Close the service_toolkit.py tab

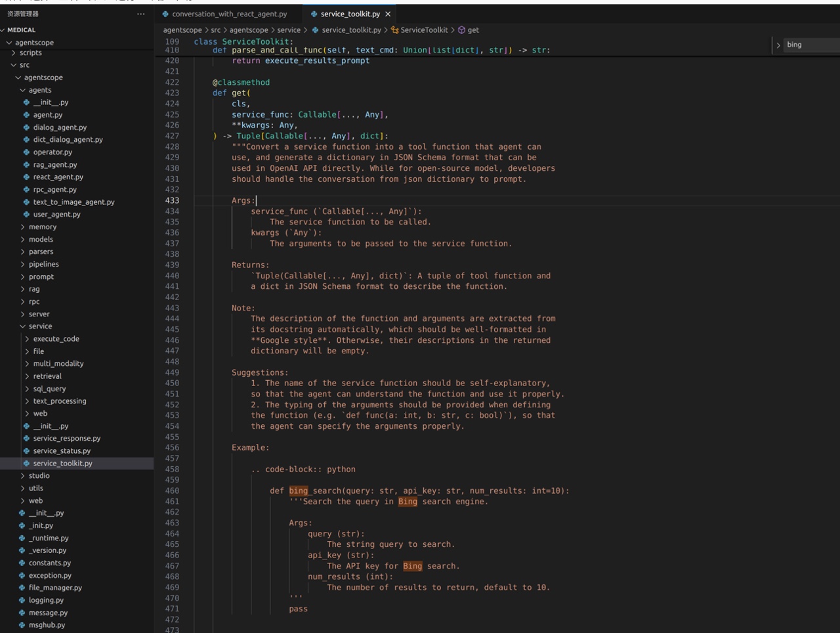pyautogui.click(x=388, y=14)
